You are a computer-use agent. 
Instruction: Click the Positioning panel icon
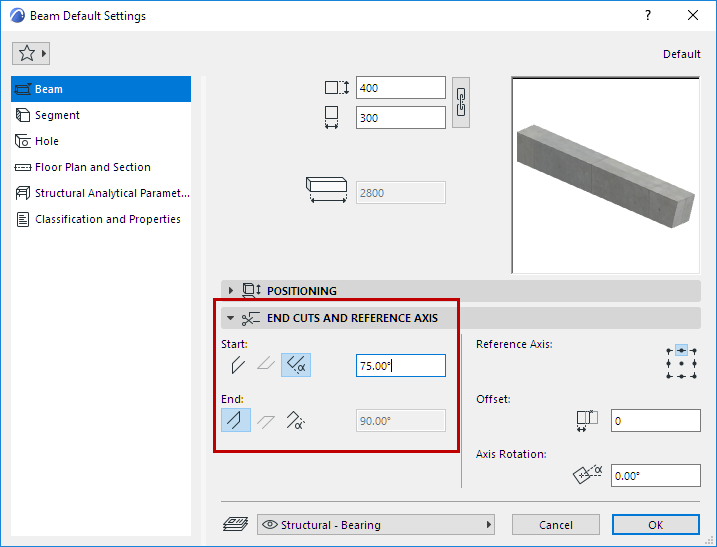coord(251,290)
